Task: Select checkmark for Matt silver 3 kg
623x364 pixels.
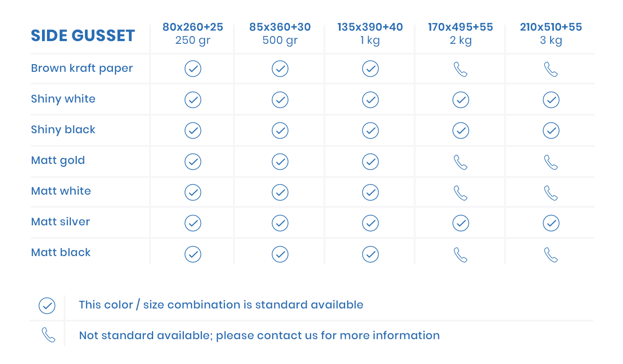Action: [551, 223]
